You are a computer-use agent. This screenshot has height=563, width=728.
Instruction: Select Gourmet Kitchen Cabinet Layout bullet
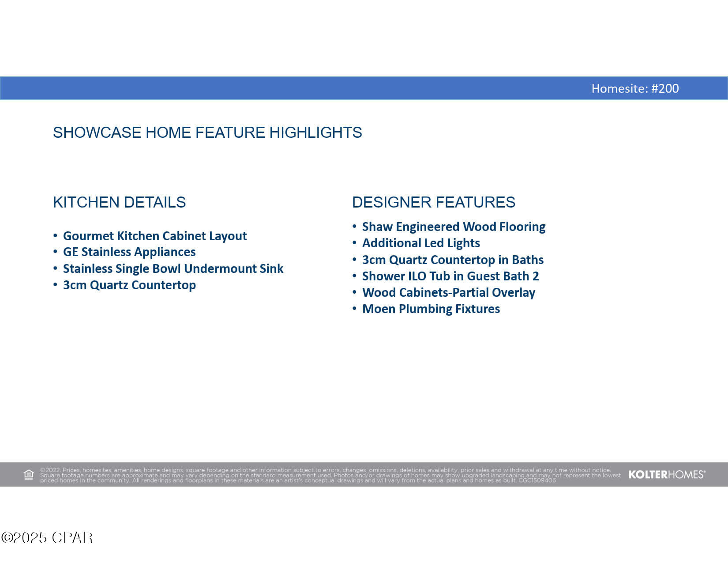coord(154,236)
